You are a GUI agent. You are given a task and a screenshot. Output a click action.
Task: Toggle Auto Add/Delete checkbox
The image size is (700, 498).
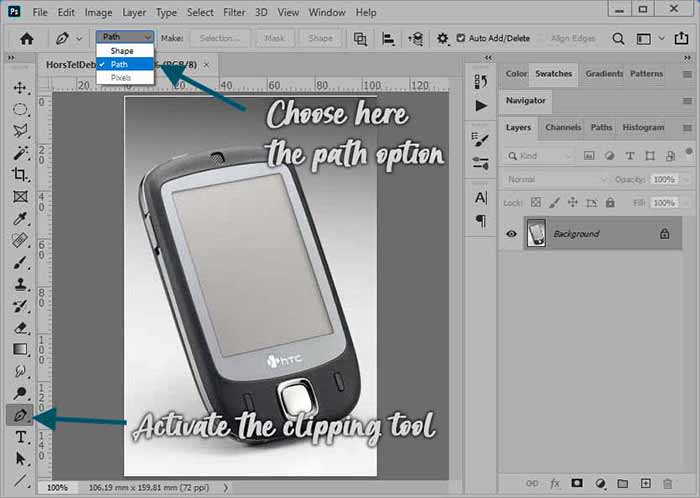[461, 38]
